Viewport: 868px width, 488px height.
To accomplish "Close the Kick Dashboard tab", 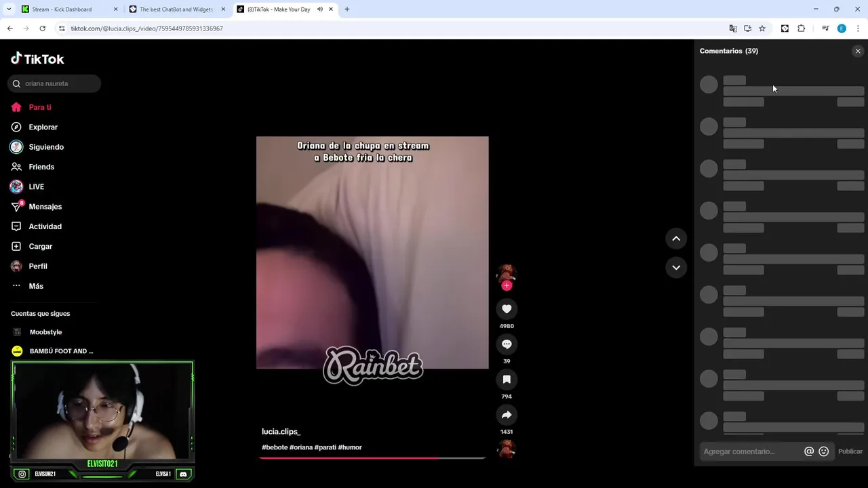I will (115, 9).
